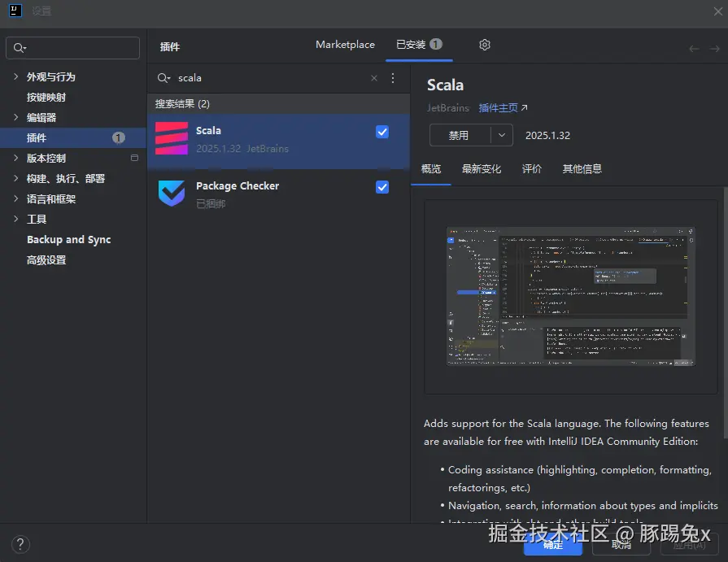Screen dimensions: 728x562
Task: Click the magnifier icon in the plugin search
Action: 163,78
